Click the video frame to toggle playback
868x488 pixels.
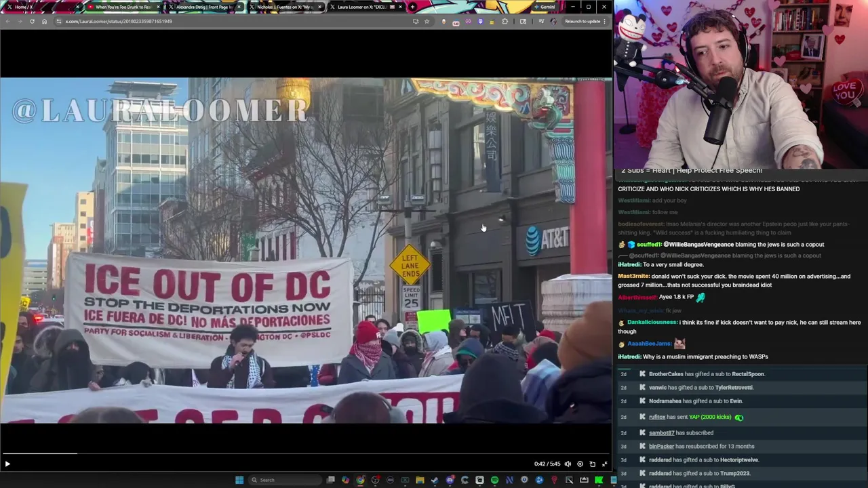(306, 250)
